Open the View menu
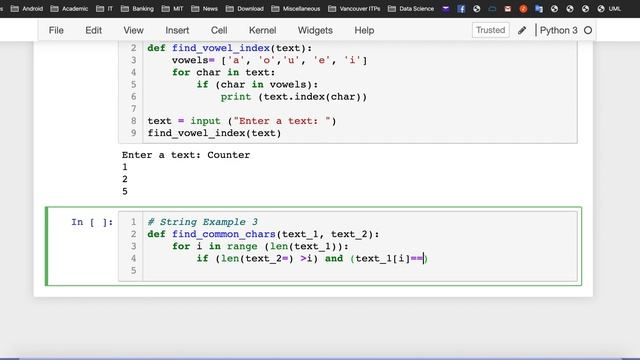Viewport: 640px width, 360px height. [x=133, y=30]
